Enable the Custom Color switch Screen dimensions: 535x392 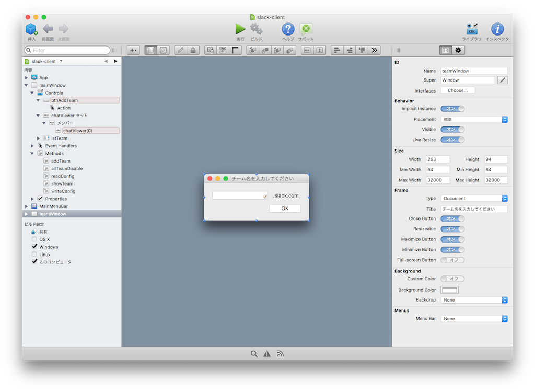pos(452,279)
